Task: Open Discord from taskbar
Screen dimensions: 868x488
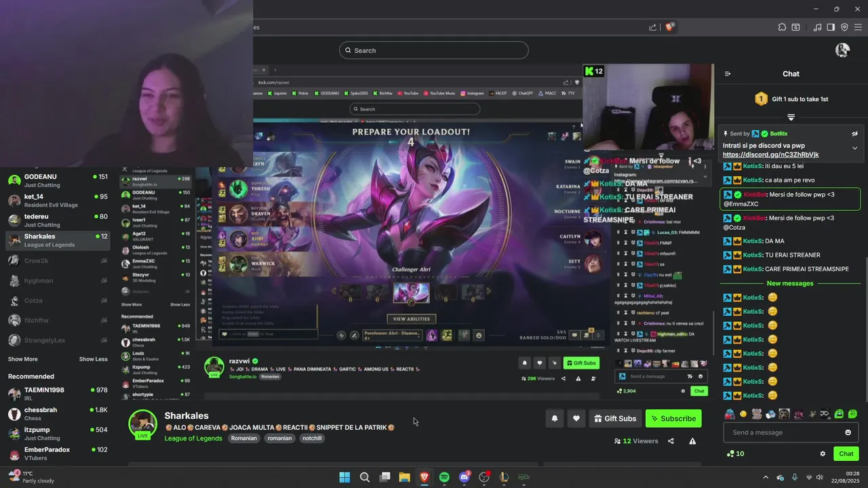Action: coord(465,477)
